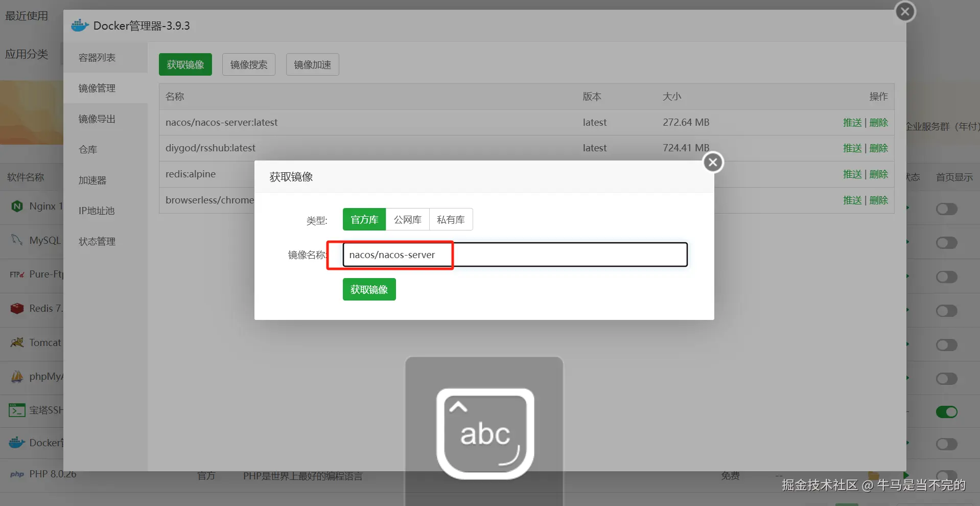
Task: Click the Redis icon in software list
Action: [17, 308]
